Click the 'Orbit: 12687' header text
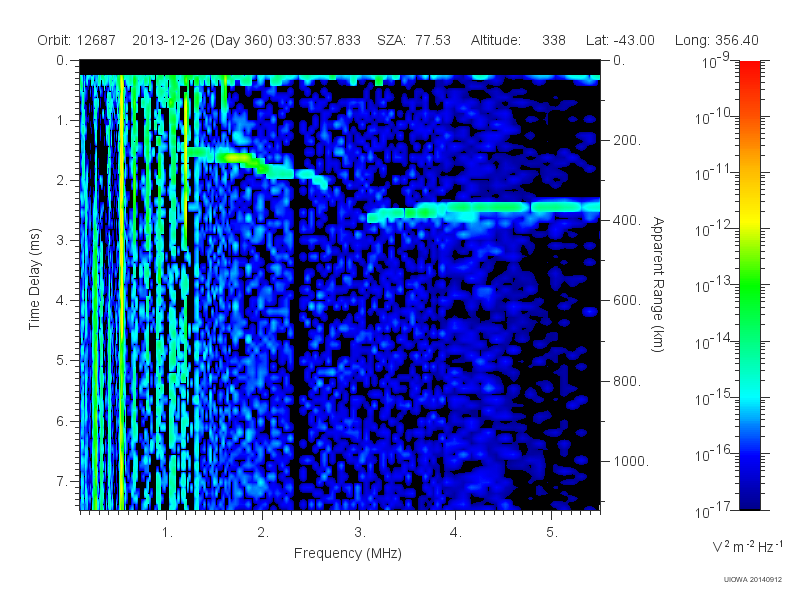 (77, 40)
